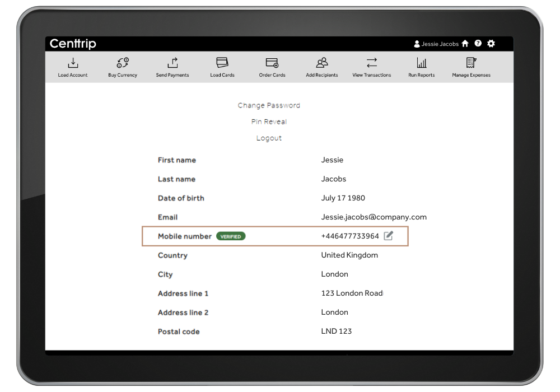This screenshot has width=560, height=392.
Task: Click the green VERIFIED badge
Action: pos(231,236)
